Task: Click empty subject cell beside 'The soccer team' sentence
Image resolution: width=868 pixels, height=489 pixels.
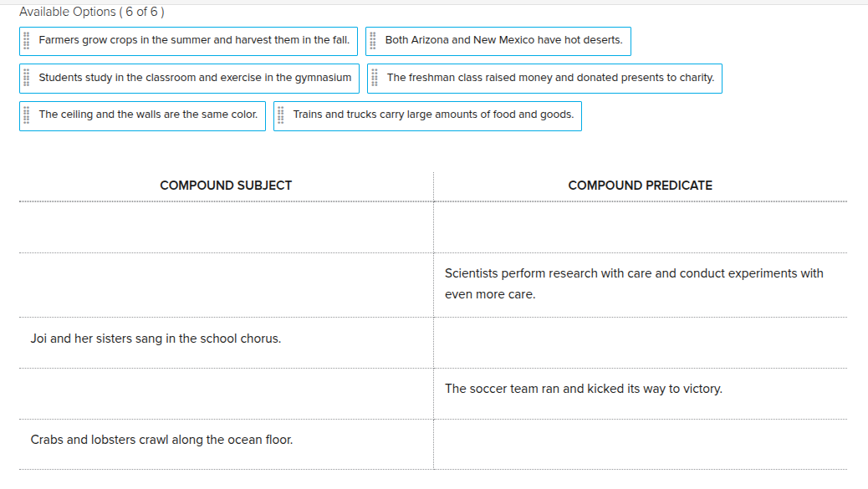Action: 226,393
